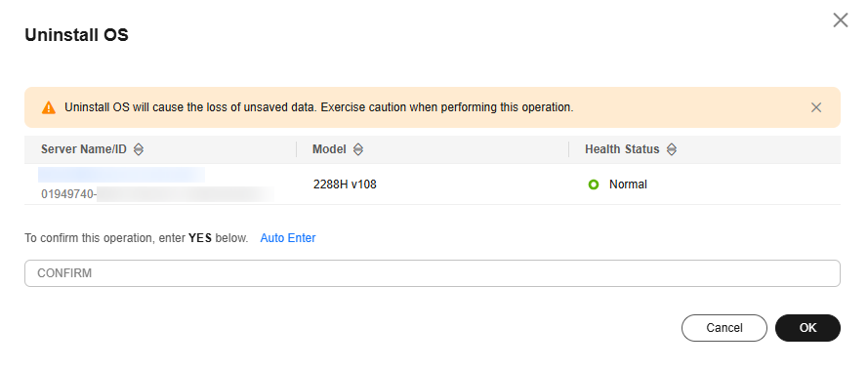Screen dimensions: 868x369
Task: Click the Server Name/ID column header
Action: 84,149
